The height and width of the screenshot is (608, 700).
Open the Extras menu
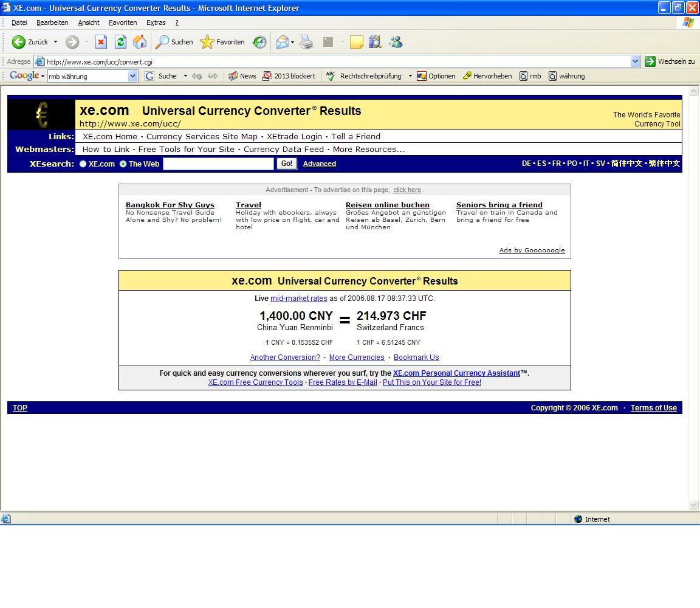[156, 22]
